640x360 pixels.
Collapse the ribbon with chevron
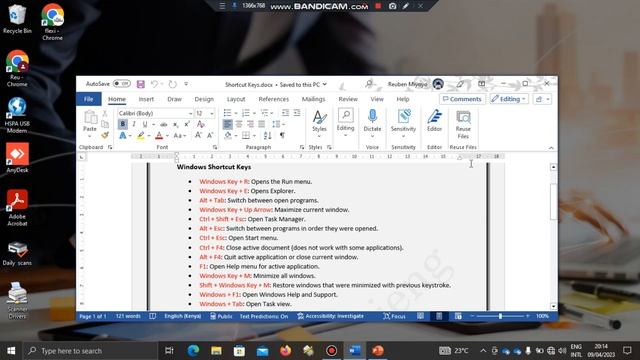(x=551, y=147)
